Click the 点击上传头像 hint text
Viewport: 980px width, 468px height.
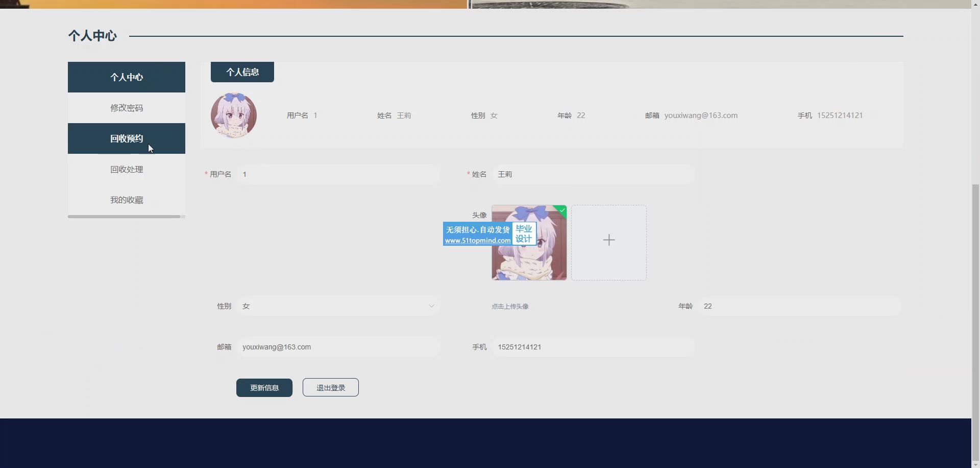click(x=510, y=307)
